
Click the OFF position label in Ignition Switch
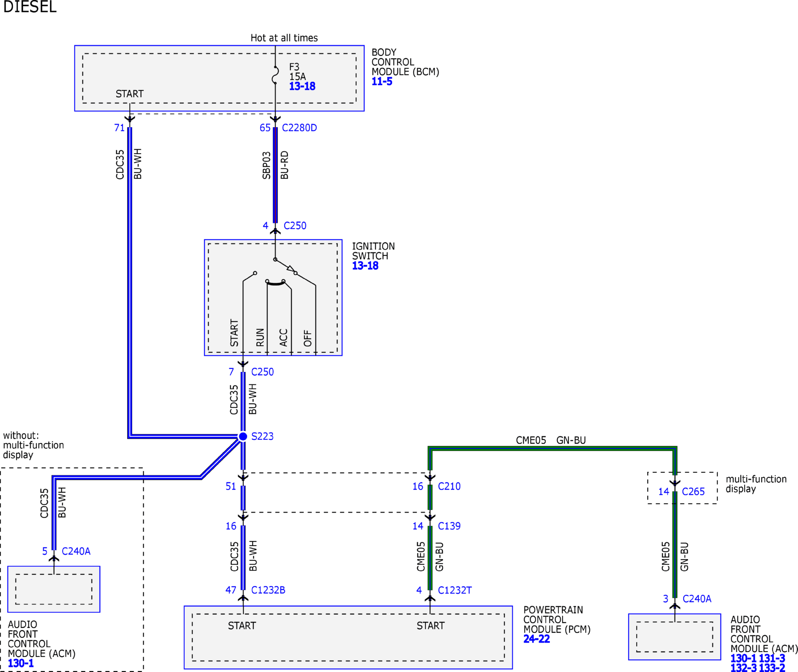pos(308,338)
